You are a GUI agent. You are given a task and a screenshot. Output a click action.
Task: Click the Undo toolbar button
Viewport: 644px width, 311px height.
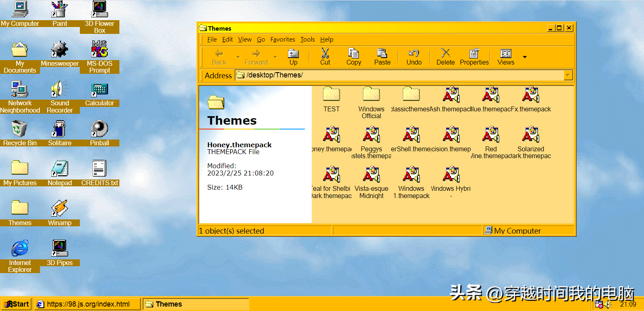(x=414, y=57)
